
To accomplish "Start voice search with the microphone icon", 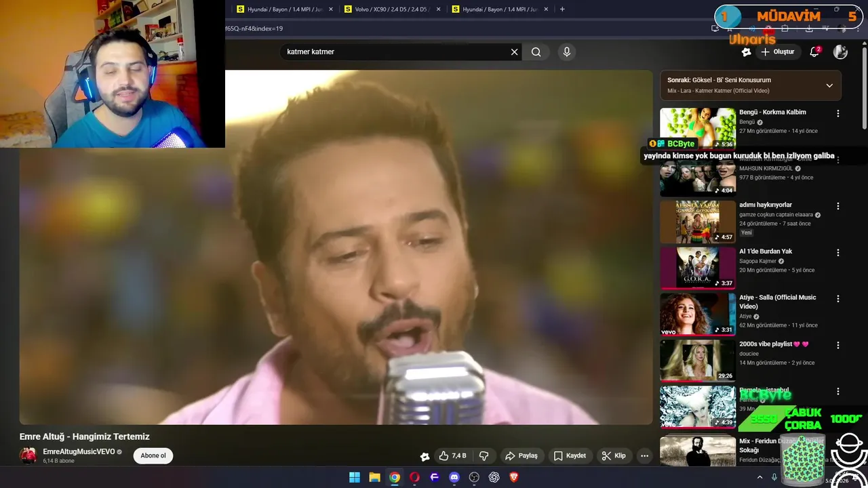I will coord(567,52).
